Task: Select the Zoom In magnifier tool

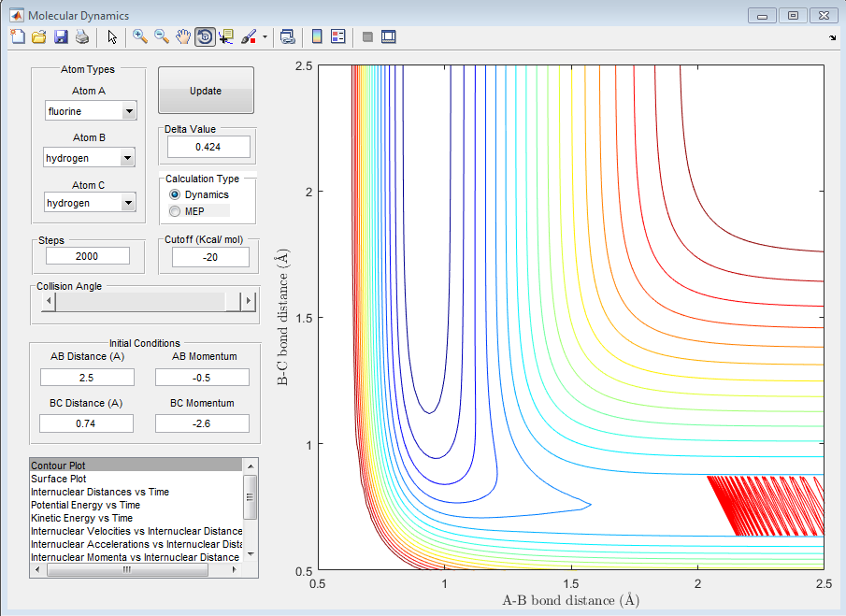Action: pyautogui.click(x=140, y=37)
